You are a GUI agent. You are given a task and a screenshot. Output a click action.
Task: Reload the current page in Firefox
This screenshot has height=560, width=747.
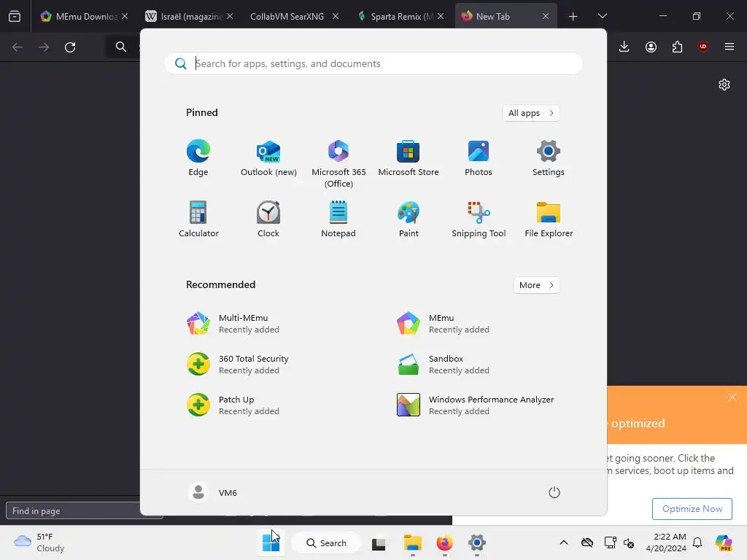[70, 47]
